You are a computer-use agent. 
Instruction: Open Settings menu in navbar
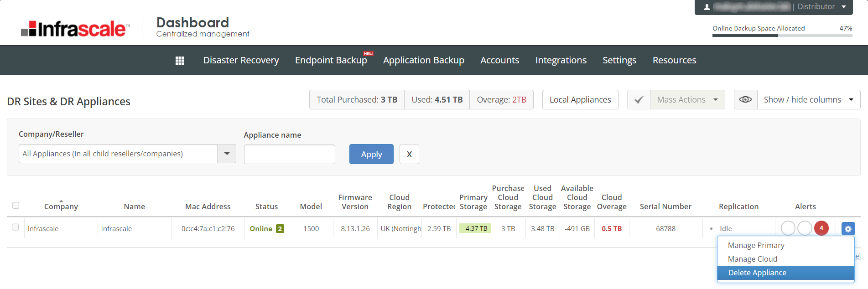619,60
